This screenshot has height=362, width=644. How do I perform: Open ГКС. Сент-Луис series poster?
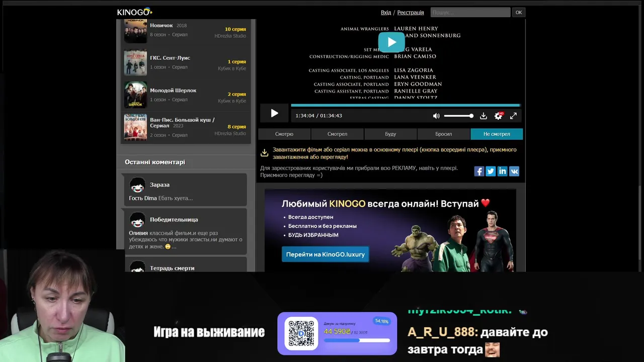coord(135,62)
